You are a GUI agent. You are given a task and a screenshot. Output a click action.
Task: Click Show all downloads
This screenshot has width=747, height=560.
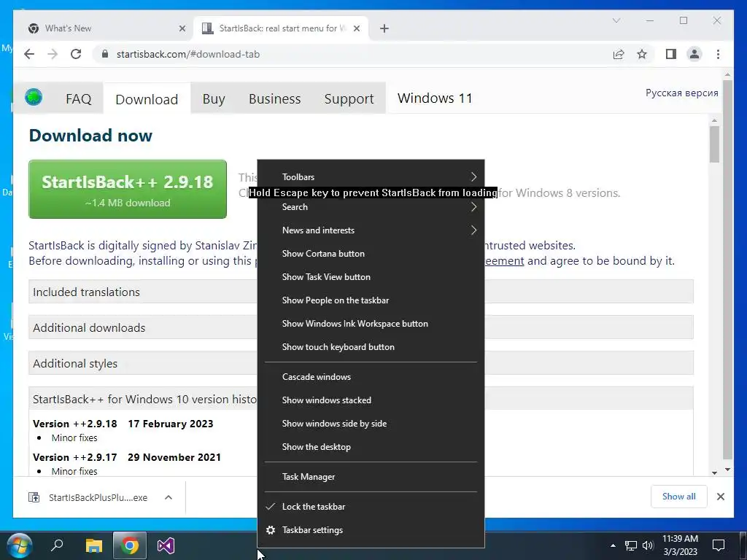(x=679, y=497)
